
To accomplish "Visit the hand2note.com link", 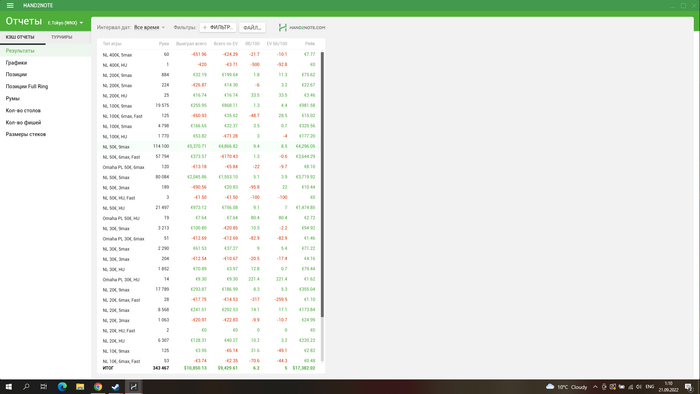I will point(307,28).
